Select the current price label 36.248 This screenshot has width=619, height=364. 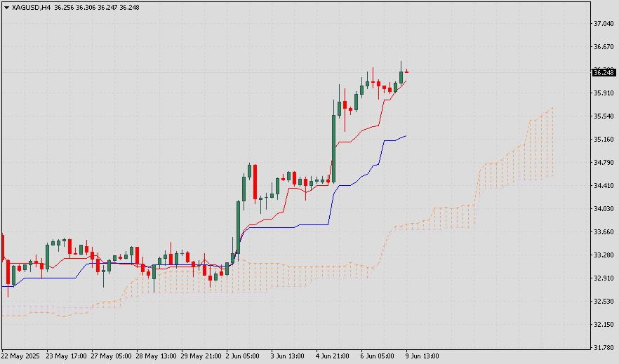pyautogui.click(x=604, y=72)
